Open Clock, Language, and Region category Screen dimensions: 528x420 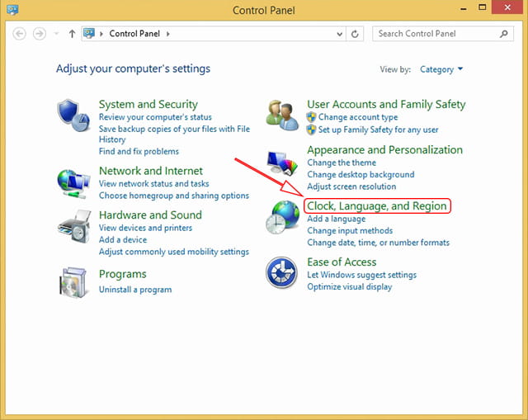click(x=377, y=205)
